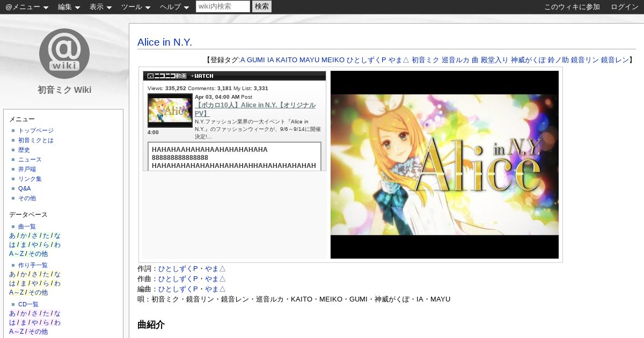Select tag 巡音ルカ
644x338 pixels.
coord(456,60)
